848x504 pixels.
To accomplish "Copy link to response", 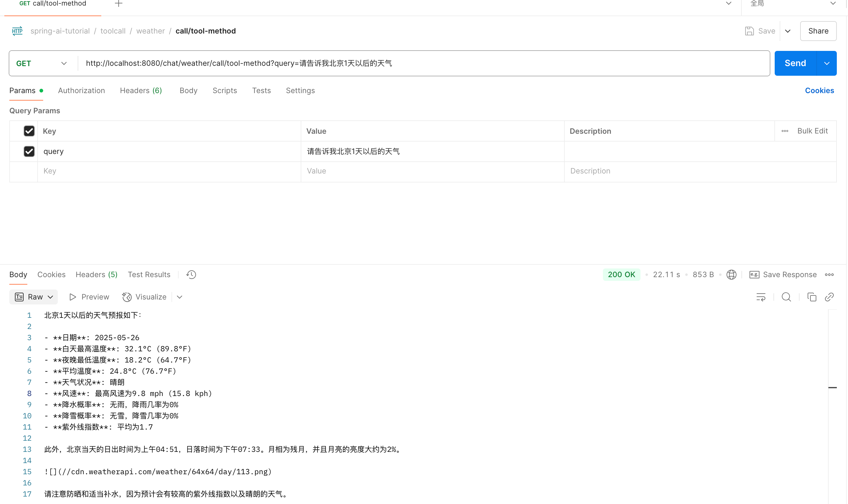I will pyautogui.click(x=829, y=297).
